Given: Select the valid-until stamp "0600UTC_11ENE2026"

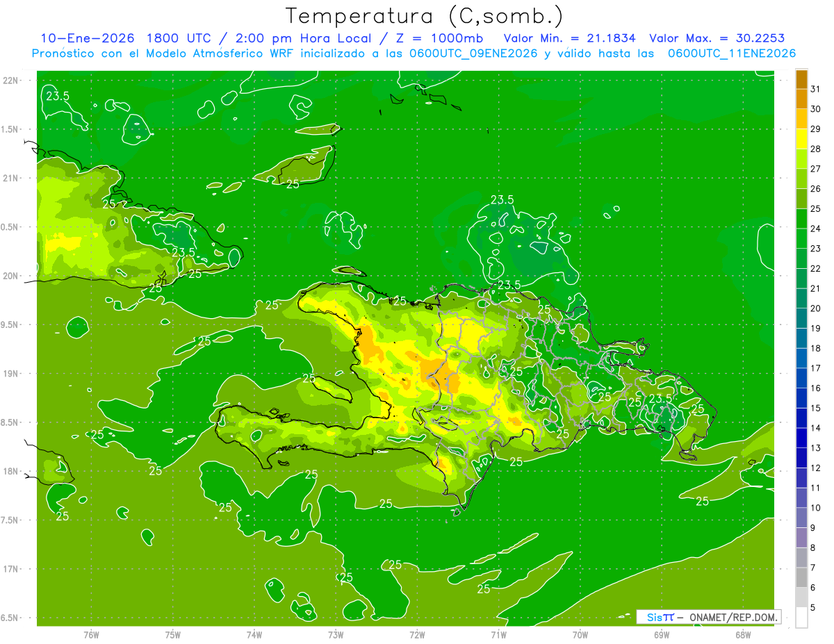Looking at the screenshot, I should pos(732,53).
